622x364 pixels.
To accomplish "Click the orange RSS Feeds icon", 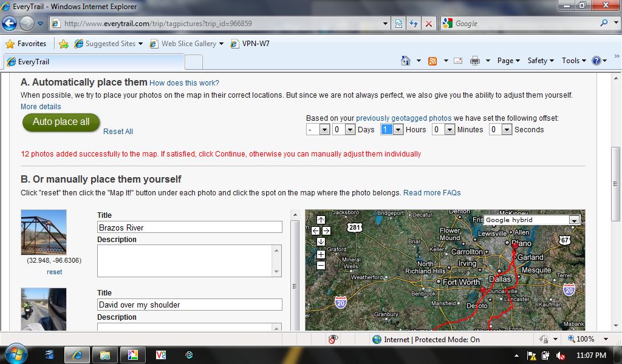I will click(432, 61).
